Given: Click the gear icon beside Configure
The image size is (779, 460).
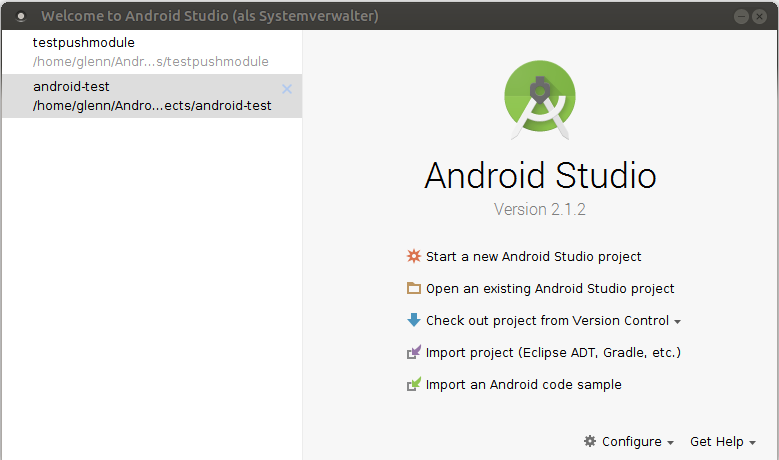Looking at the screenshot, I should pos(590,441).
